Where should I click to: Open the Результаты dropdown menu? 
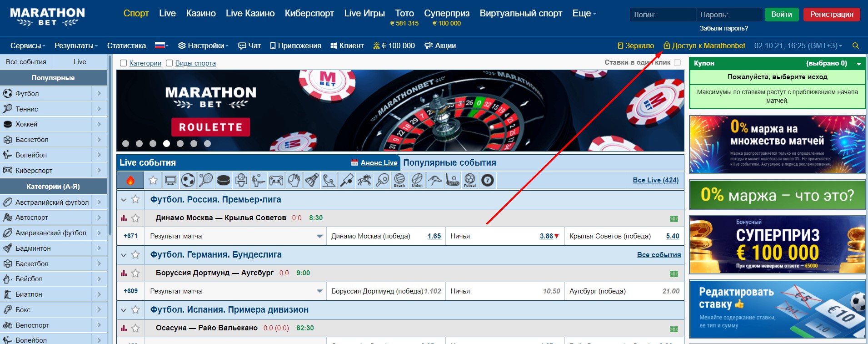pos(76,46)
